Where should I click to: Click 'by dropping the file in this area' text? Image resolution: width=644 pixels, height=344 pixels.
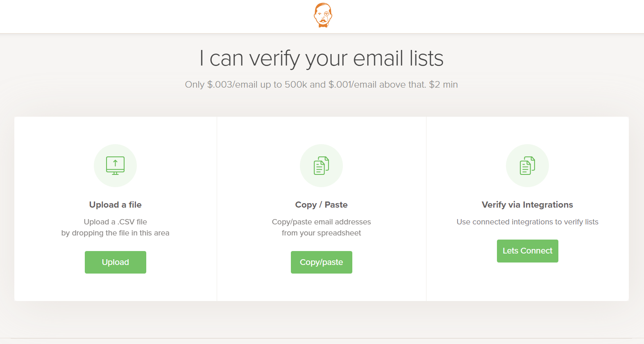click(x=116, y=233)
